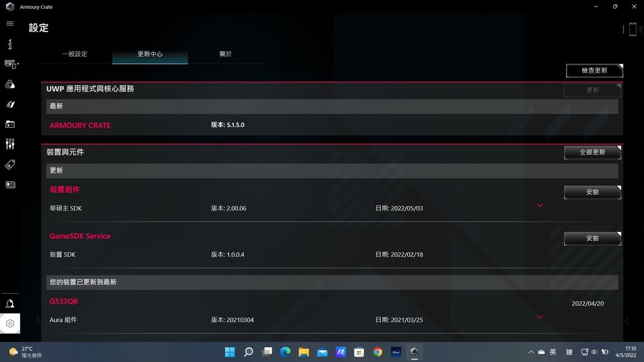
Task: Click the GameSDK Service heading
Action: (80, 236)
